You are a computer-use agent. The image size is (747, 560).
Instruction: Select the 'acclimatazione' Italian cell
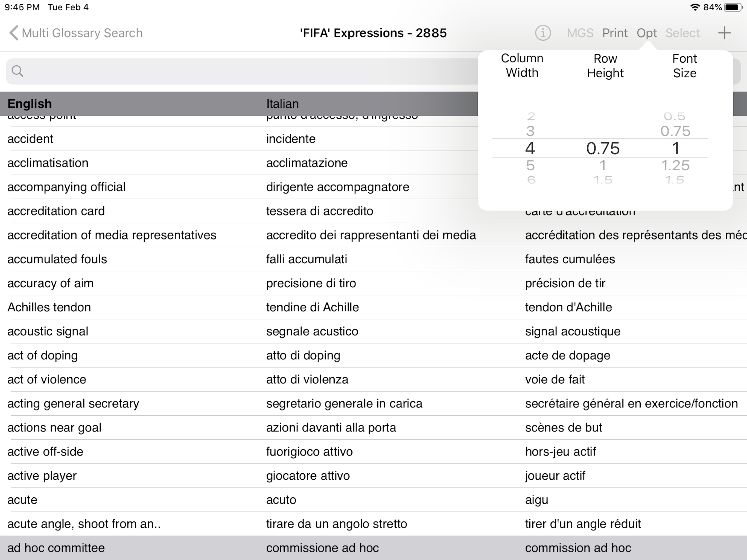[307, 163]
